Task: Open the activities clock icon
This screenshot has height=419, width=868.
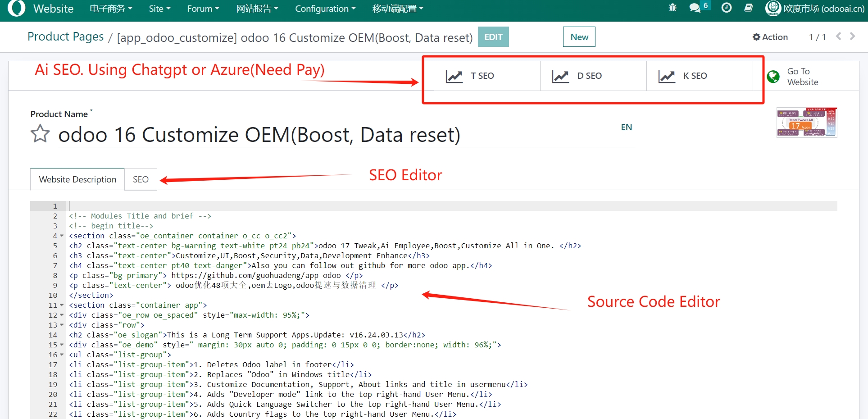Action: point(726,8)
